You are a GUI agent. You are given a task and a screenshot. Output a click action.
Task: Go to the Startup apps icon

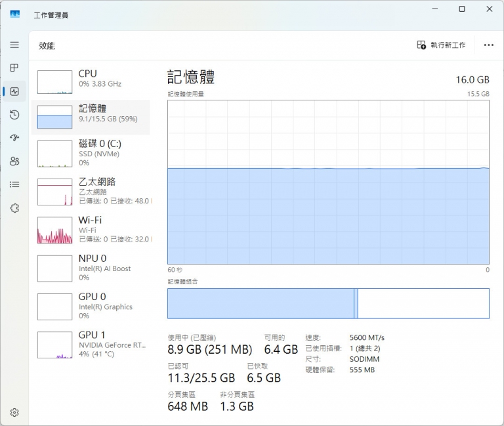pos(14,138)
